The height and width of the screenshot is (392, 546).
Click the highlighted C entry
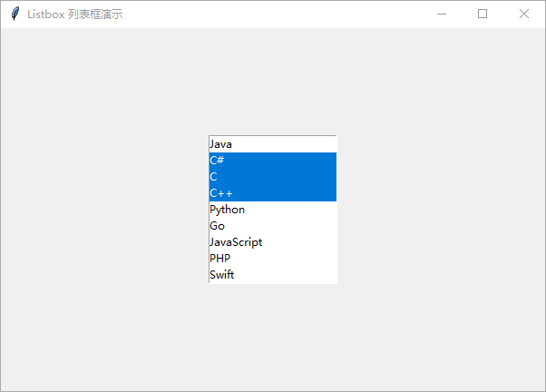[x=273, y=177]
